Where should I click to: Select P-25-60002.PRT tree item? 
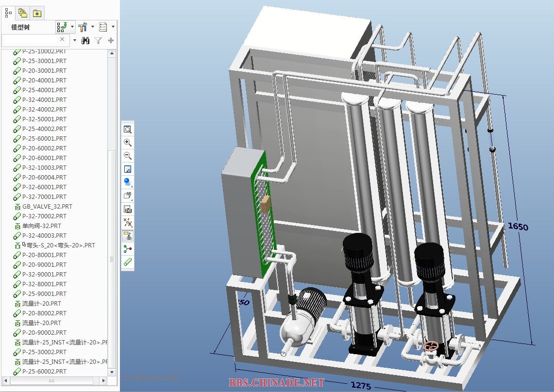pyautogui.click(x=45, y=372)
